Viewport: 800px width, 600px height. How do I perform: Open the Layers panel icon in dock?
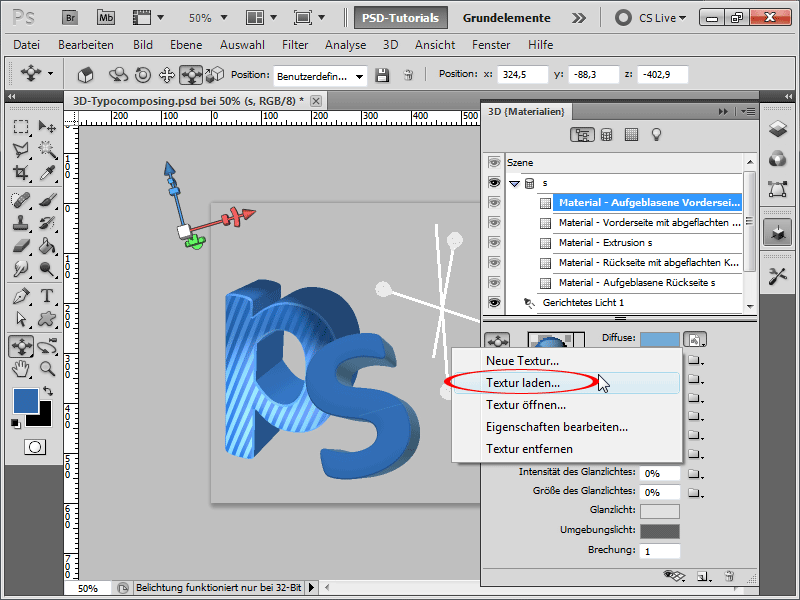click(x=778, y=129)
